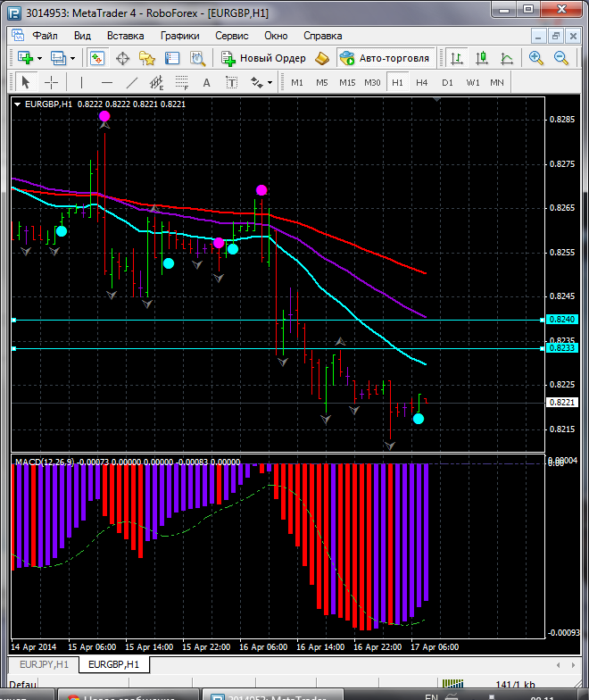Open the arrows objects tool
This screenshot has height=700, width=589.
point(257,82)
